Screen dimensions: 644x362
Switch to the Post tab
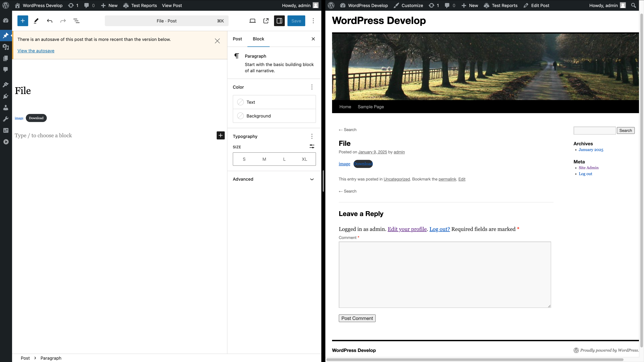[x=237, y=39]
